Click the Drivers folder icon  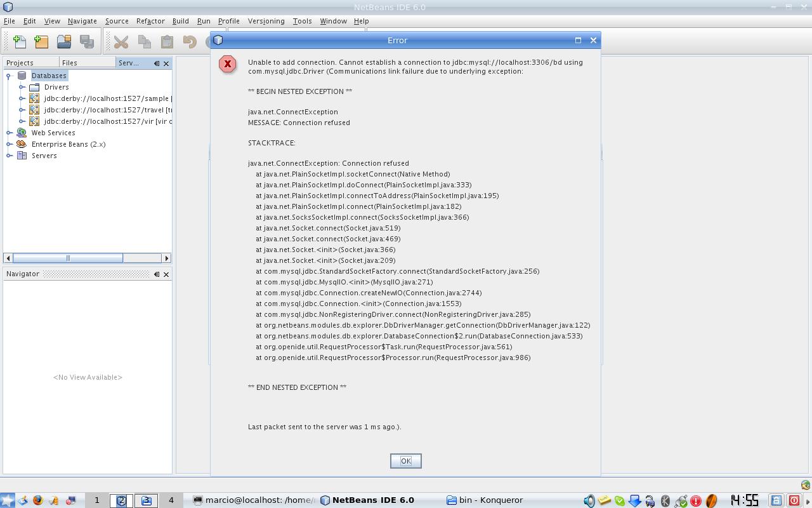[34, 87]
